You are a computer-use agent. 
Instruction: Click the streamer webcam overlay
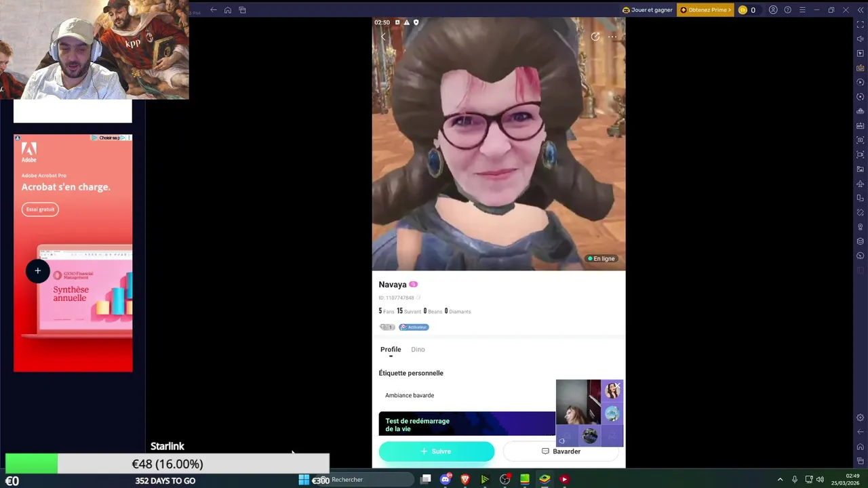point(94,49)
